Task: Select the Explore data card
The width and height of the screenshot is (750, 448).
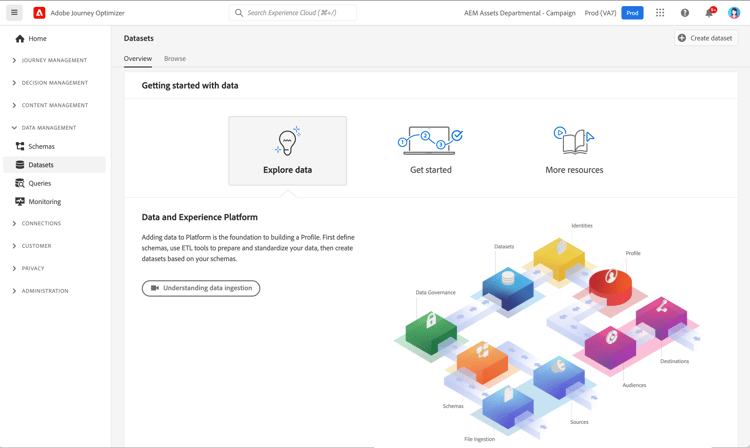Action: pyautogui.click(x=287, y=151)
